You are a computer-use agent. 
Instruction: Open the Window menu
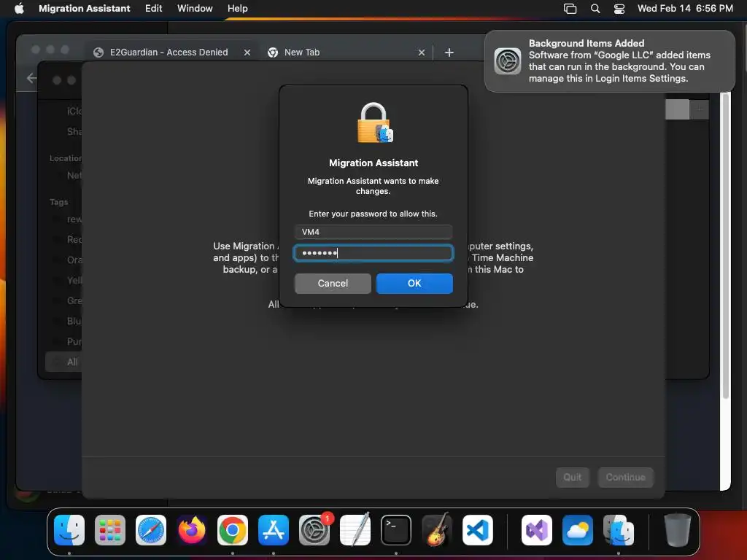coord(195,9)
